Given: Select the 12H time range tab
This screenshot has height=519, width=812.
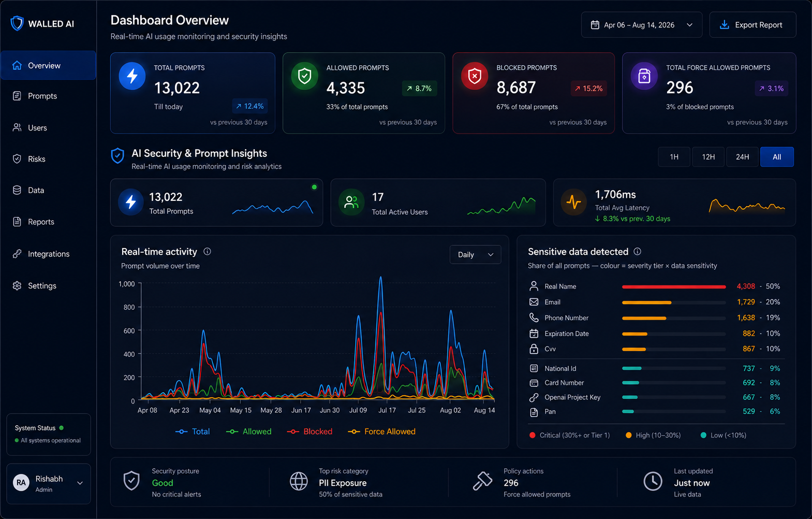Looking at the screenshot, I should pos(708,157).
